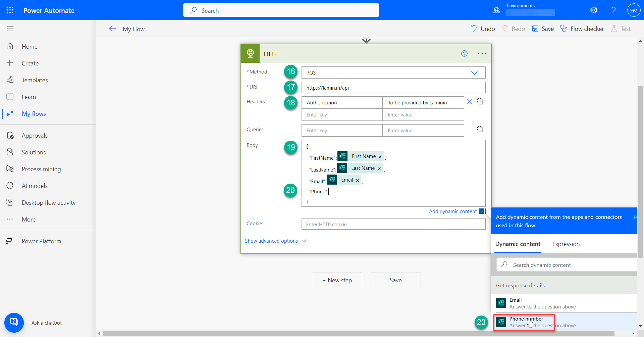
Task: Click the vertical scrollbar on the right
Action: point(640,171)
